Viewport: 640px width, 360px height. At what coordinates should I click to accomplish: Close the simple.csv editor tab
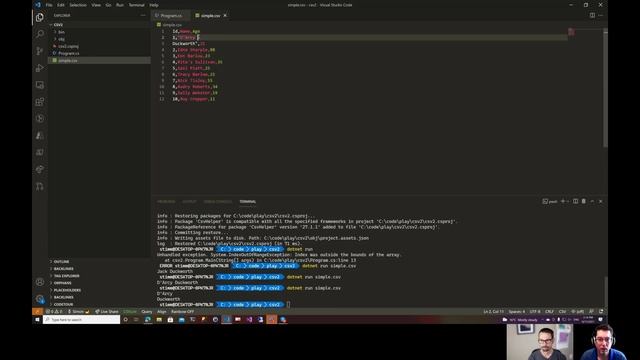tap(225, 16)
